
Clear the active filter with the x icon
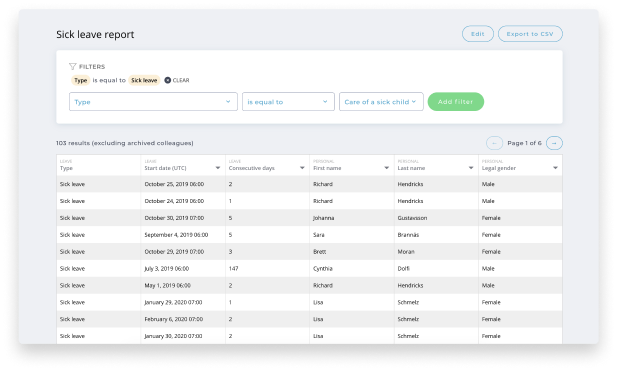point(167,80)
